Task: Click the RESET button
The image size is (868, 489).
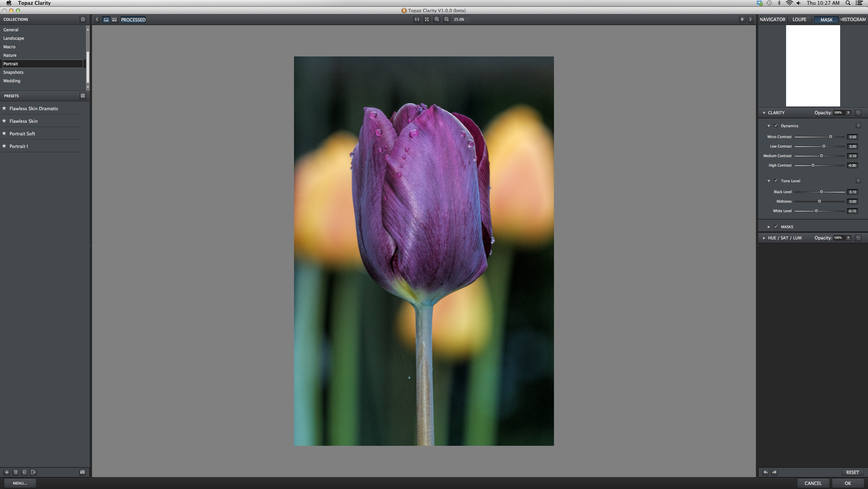Action: pyautogui.click(x=852, y=472)
